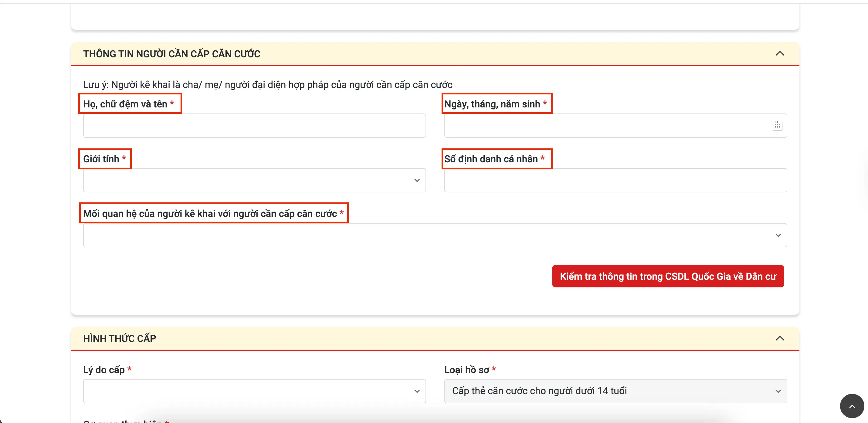
Task: Click the HÌNH THỨC CẤP header title
Action: pyautogui.click(x=119, y=338)
